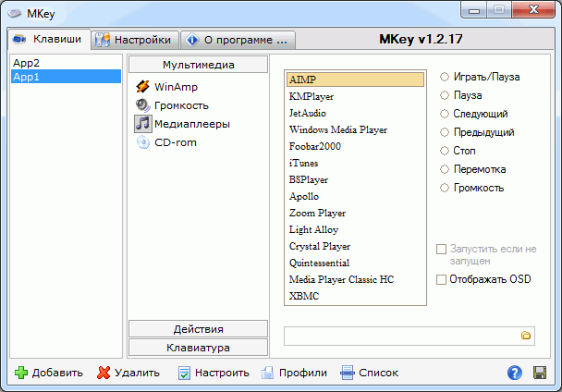The height and width of the screenshot is (392, 562).
Task: Select BSPlayer in the player list
Action: tap(355, 179)
